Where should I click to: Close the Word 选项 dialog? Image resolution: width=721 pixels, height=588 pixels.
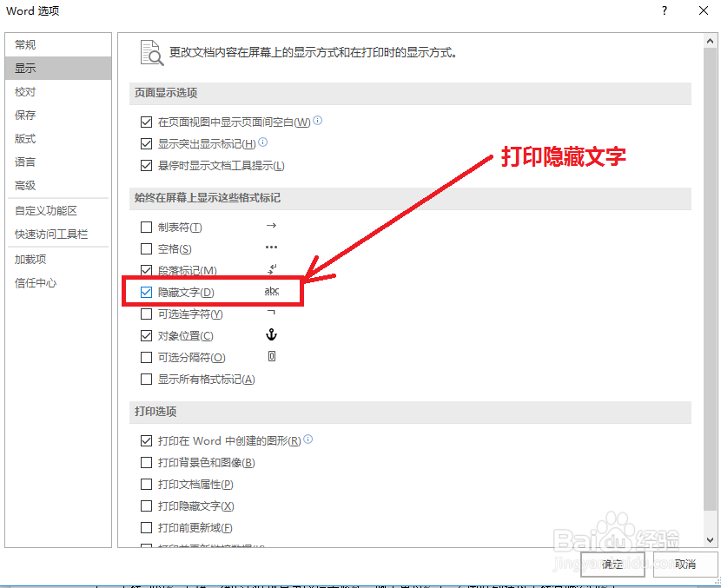coord(704,10)
